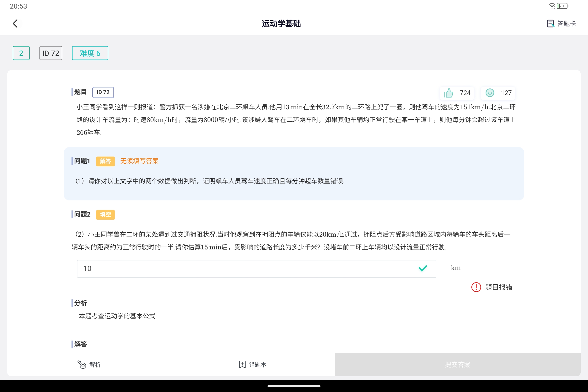Viewport: 588px width, 392px height.
Task: Tap the 无须填写答案 notice text
Action: pyautogui.click(x=139, y=161)
